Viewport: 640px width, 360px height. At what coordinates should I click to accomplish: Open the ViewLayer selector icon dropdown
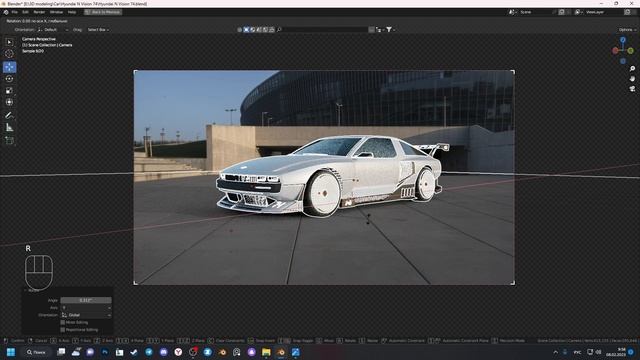pos(578,12)
